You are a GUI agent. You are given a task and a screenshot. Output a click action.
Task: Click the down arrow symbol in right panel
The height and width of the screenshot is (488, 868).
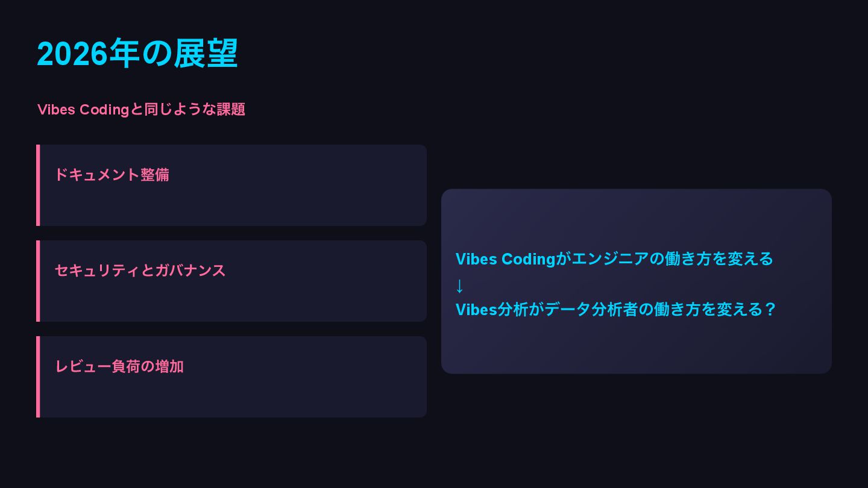(459, 284)
